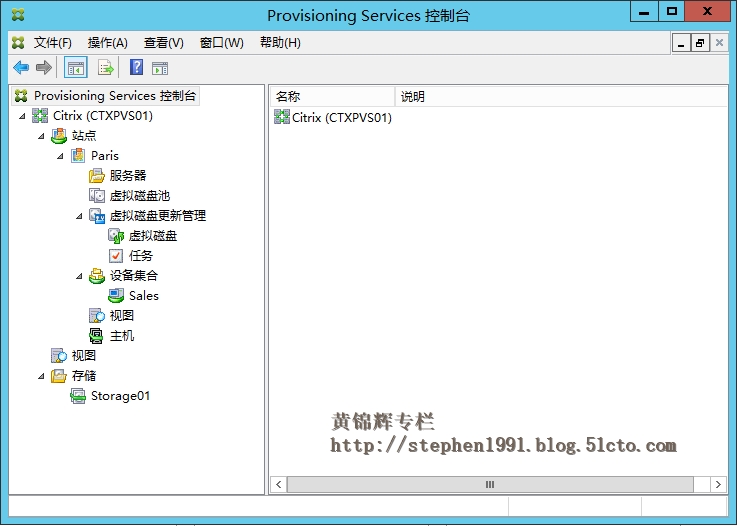The width and height of the screenshot is (737, 526).
Task: Open the 操作(A) menu
Action: pos(108,43)
